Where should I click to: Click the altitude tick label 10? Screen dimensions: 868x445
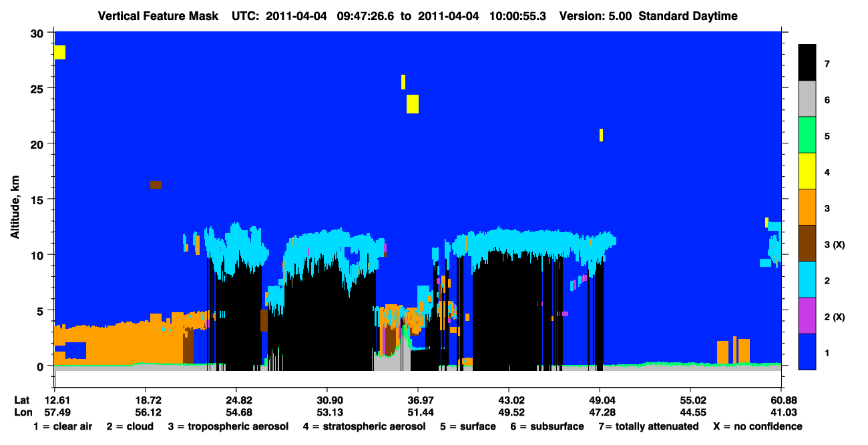[x=39, y=255]
